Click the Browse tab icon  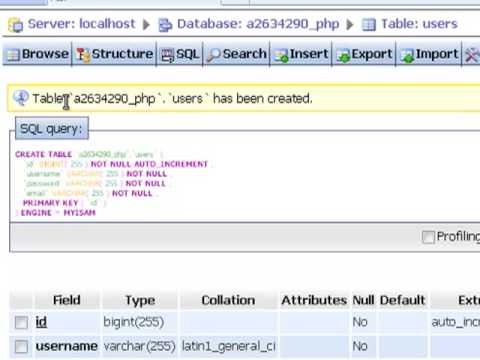click(x=13, y=55)
